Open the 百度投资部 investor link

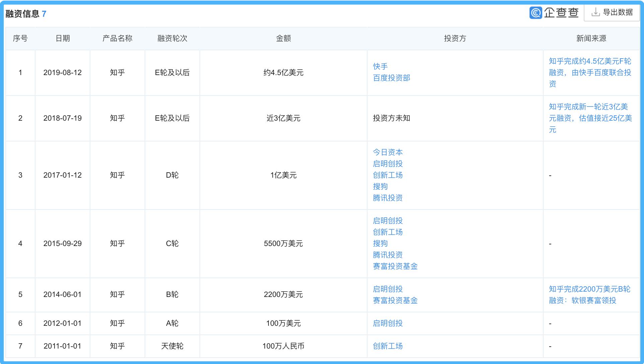(x=392, y=78)
